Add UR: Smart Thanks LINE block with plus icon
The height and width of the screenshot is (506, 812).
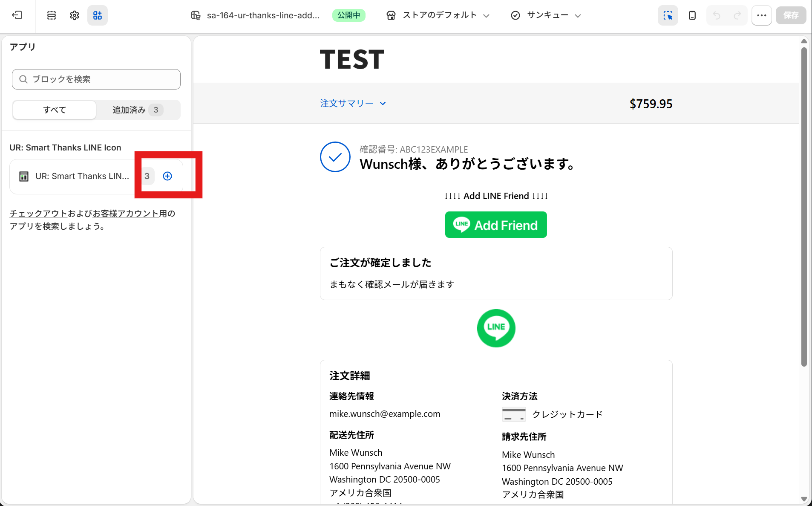[x=167, y=176]
